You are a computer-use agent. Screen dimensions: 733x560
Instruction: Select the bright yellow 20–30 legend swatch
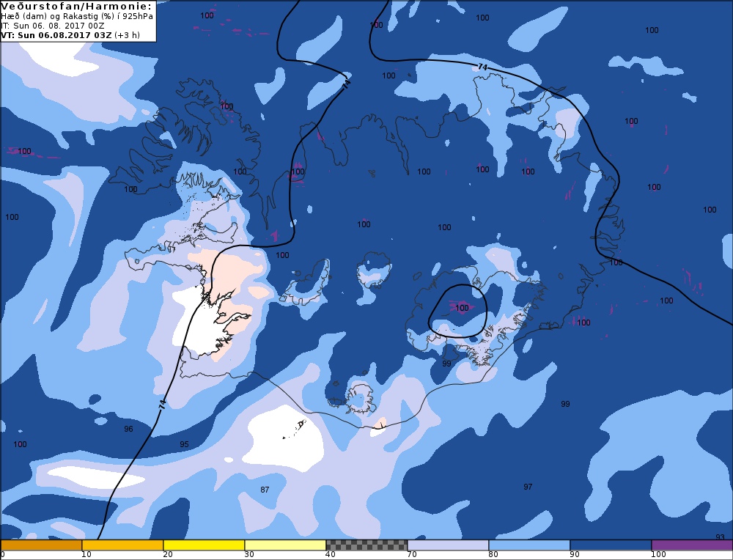204,545
